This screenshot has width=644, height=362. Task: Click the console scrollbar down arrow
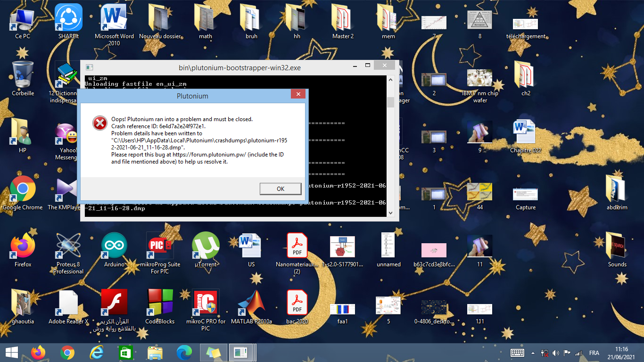pyautogui.click(x=390, y=213)
